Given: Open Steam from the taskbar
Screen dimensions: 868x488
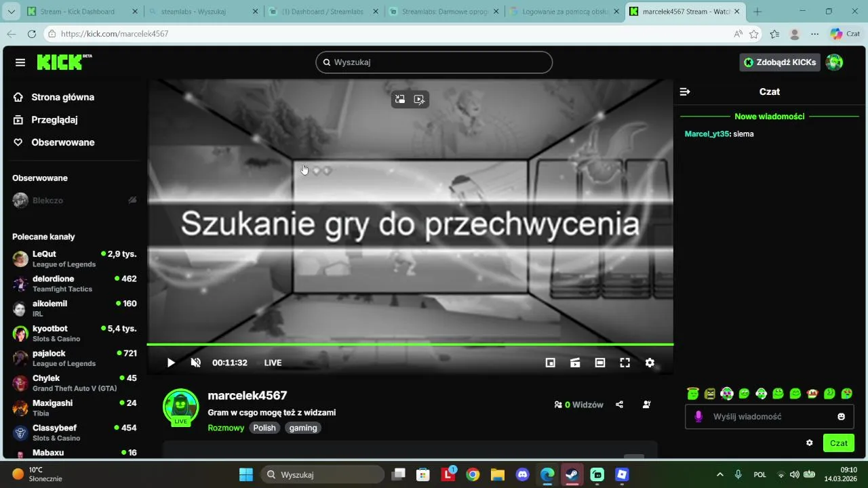Looking at the screenshot, I should pos(572,474).
